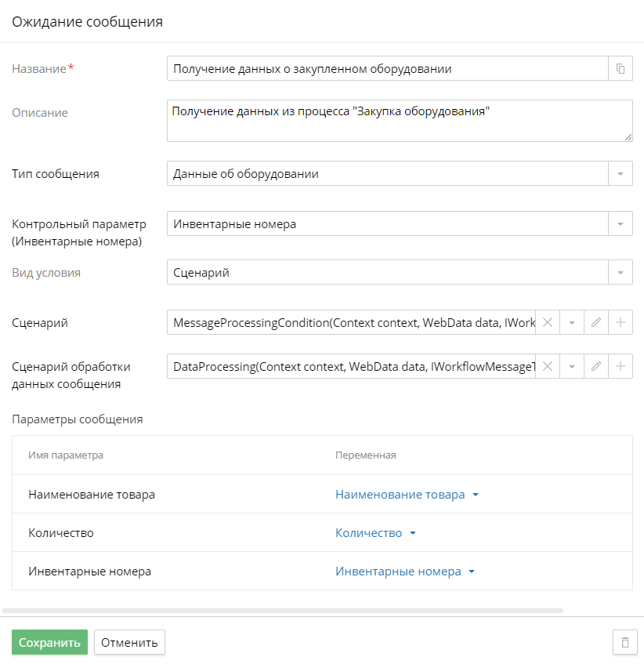
Task: Edit the MessageProcessingCondition script with the pencil icon
Action: click(x=595, y=323)
